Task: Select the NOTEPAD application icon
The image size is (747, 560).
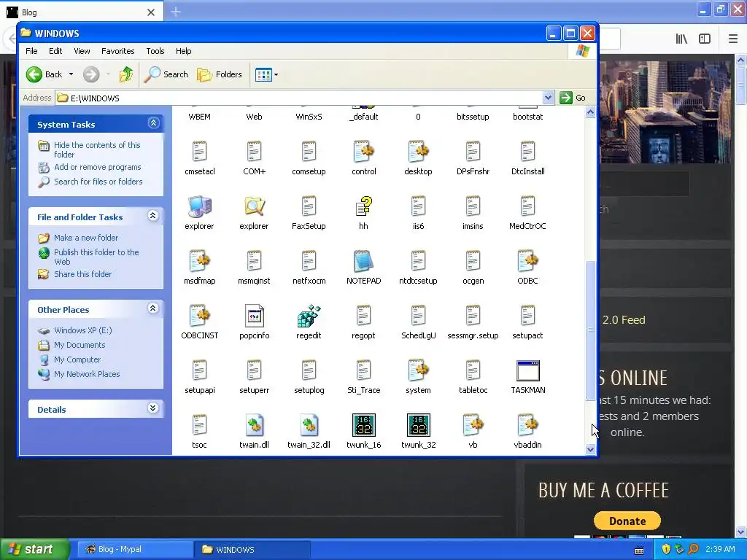Action: [363, 261]
